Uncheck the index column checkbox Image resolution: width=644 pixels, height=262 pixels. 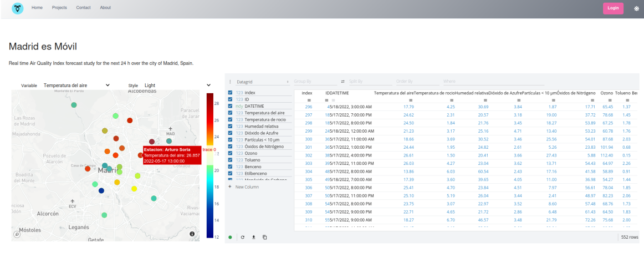(x=230, y=93)
